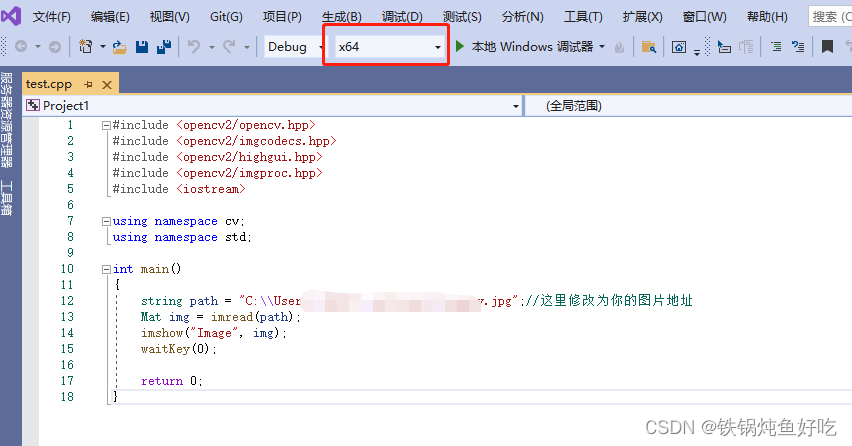
Task: Open the 工具箱 side panel
Action: (7, 198)
